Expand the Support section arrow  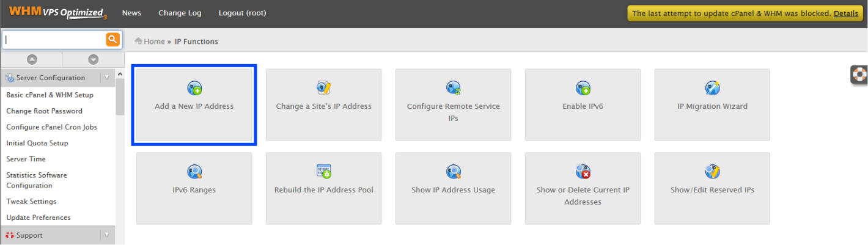[x=107, y=235]
